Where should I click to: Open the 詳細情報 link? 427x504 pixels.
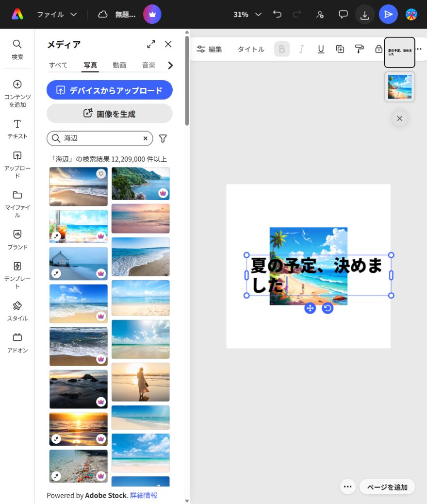144,495
